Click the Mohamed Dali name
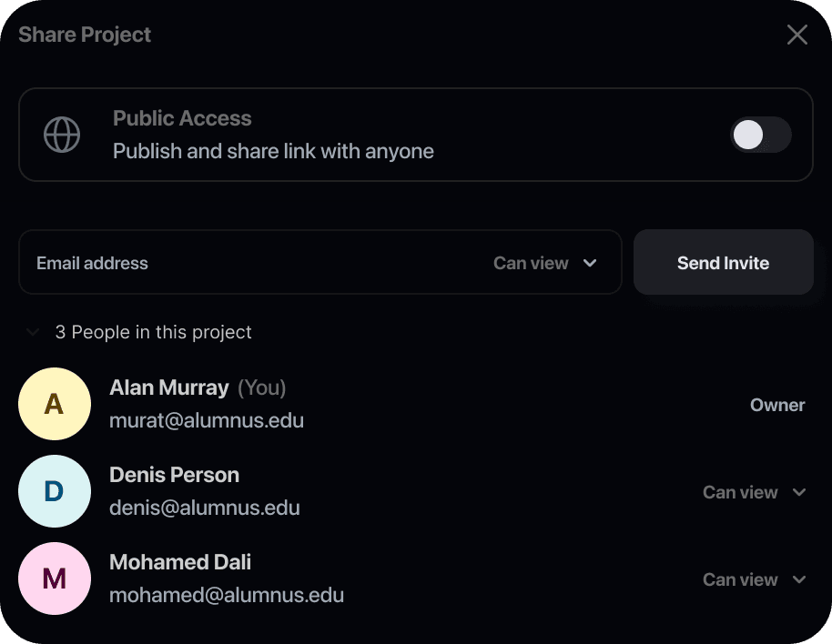The height and width of the screenshot is (644, 832). (x=180, y=562)
